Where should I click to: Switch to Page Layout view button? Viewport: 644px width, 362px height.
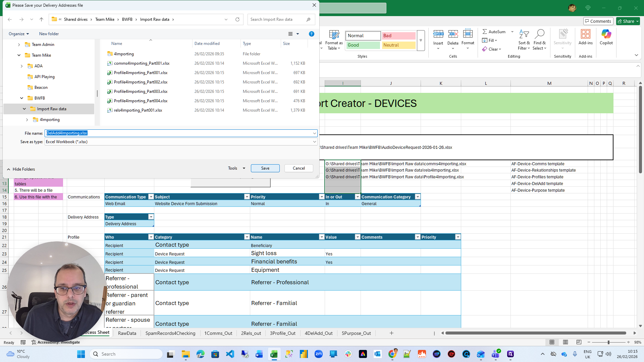pos(565,342)
